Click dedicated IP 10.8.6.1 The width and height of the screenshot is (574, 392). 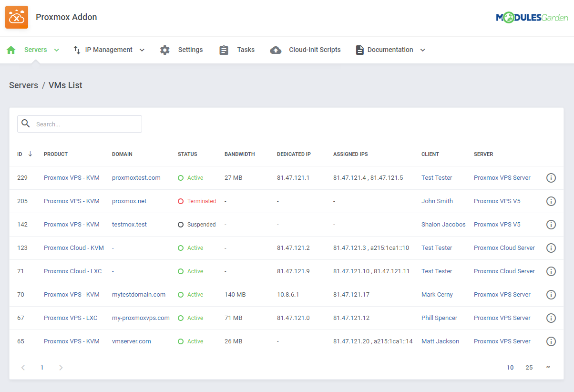tap(288, 295)
